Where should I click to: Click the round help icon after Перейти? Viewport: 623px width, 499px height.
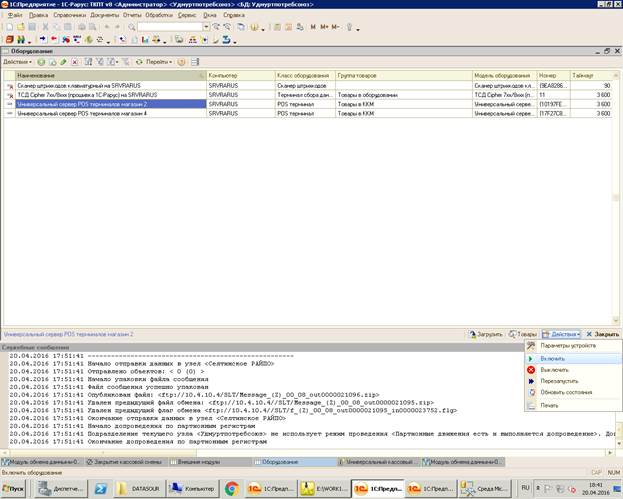[x=182, y=62]
